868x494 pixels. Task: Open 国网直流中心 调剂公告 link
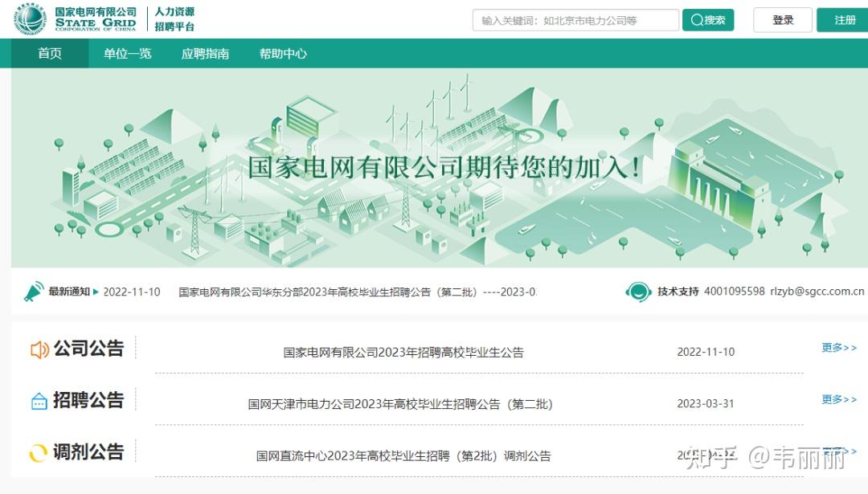tap(403, 455)
